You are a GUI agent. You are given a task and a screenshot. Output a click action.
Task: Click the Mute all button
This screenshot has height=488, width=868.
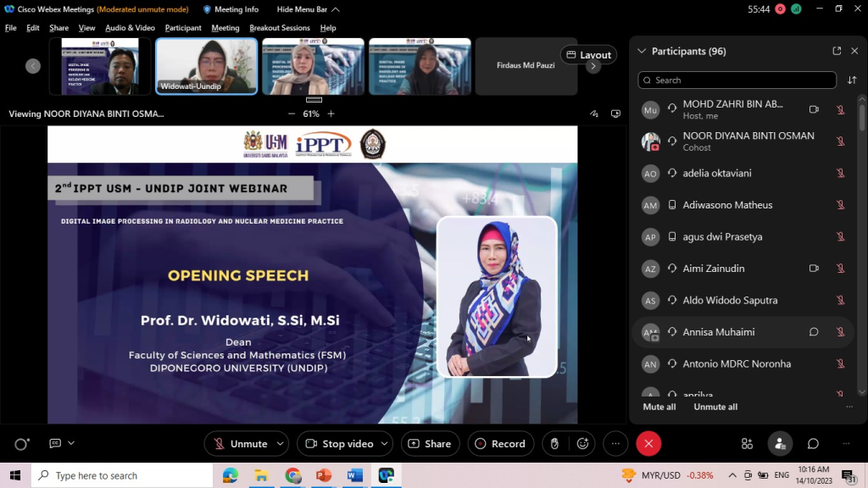pos(659,407)
